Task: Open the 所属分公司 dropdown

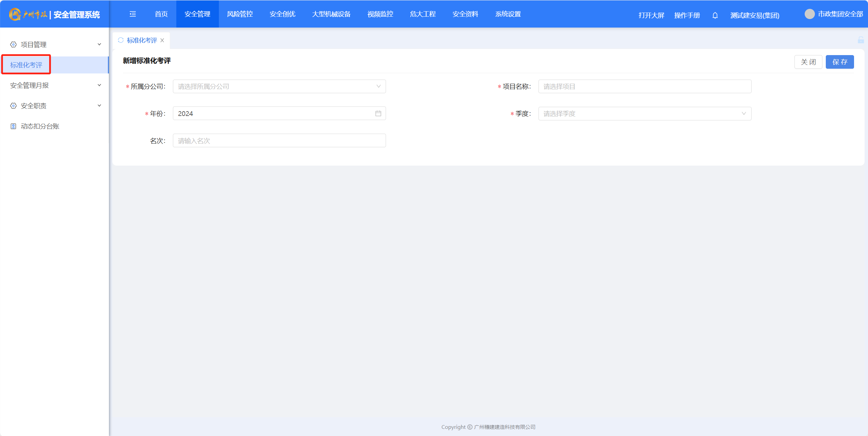Action: click(279, 86)
